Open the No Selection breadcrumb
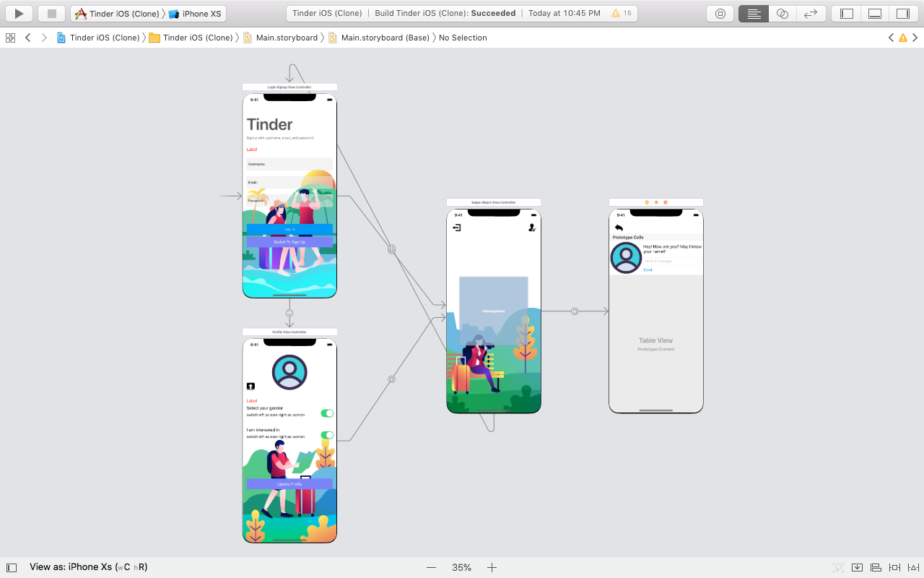The width and height of the screenshot is (924, 578). 463,38
